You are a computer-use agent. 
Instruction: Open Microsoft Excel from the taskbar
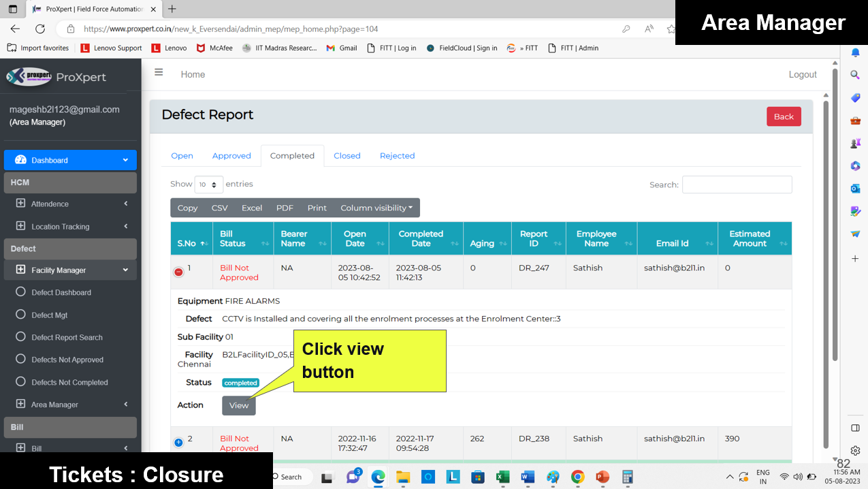click(502, 477)
